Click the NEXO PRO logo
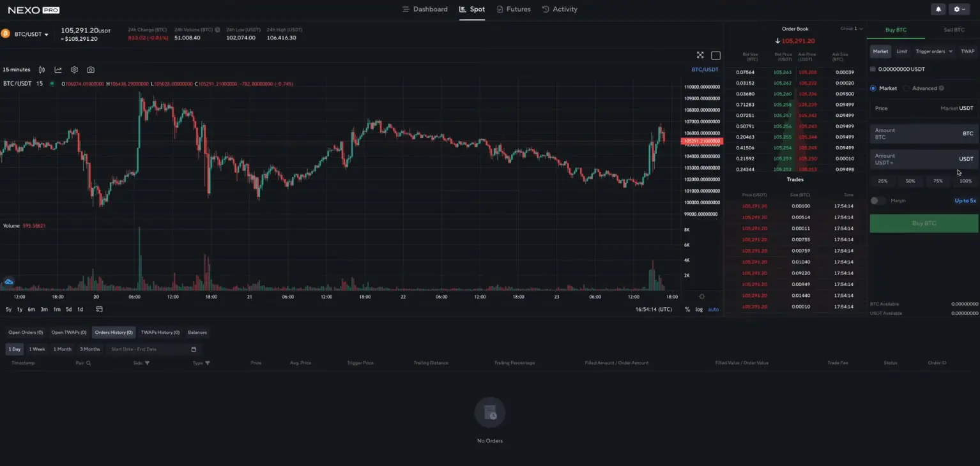The width and height of the screenshot is (980, 466). tap(34, 10)
